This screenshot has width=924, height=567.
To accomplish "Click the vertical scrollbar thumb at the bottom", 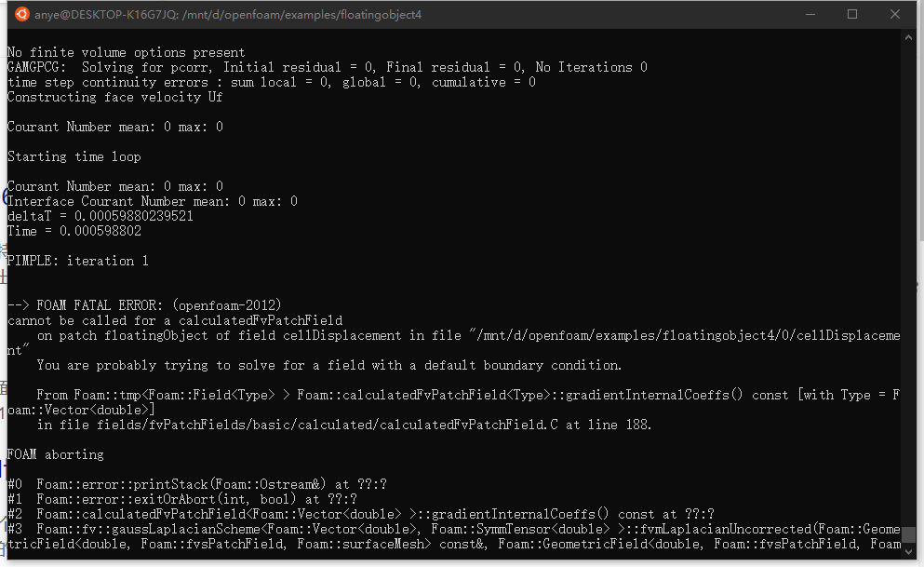I will pos(908,534).
